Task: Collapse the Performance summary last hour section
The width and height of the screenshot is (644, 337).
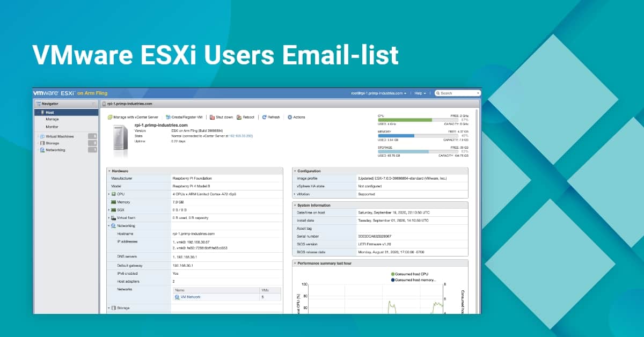Action: click(x=295, y=263)
